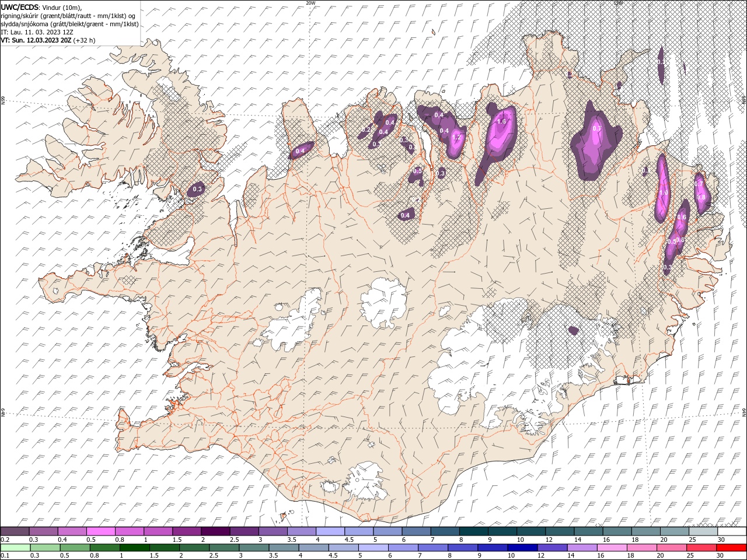747x560 pixels.
Task: Pick bottom-row deep blue swatch between 10 and 12
Action: pyautogui.click(x=523, y=547)
